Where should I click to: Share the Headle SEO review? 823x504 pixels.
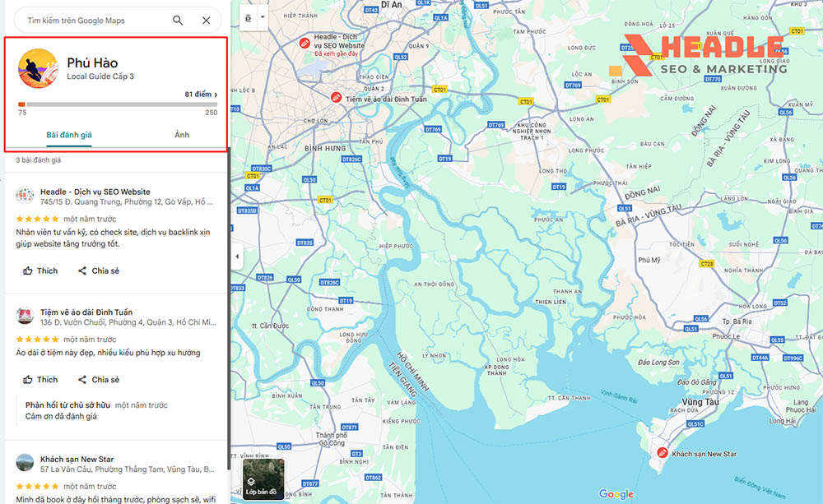point(99,270)
